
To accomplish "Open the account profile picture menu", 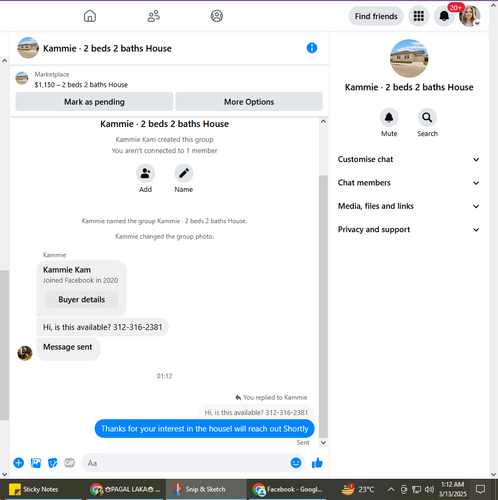I will click(469, 16).
